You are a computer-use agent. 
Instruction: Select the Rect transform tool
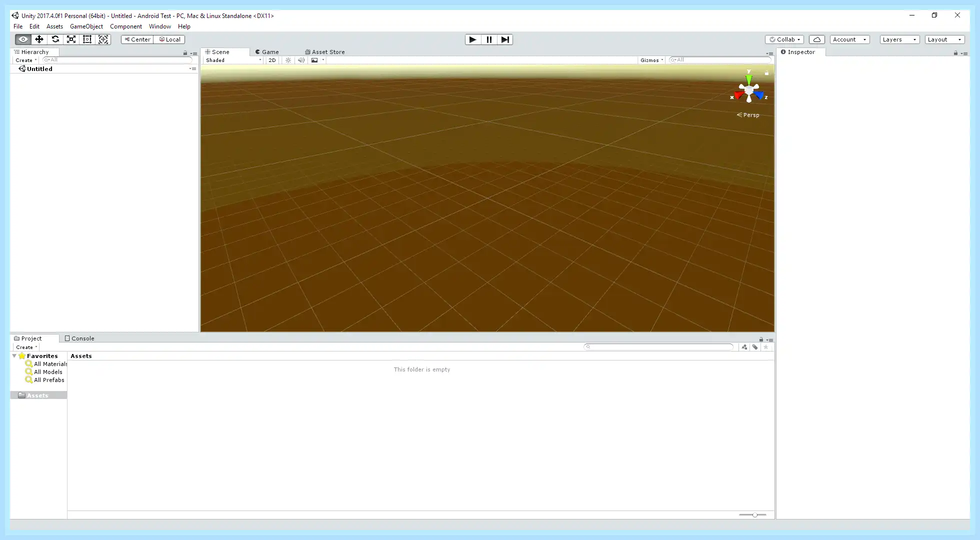point(87,39)
